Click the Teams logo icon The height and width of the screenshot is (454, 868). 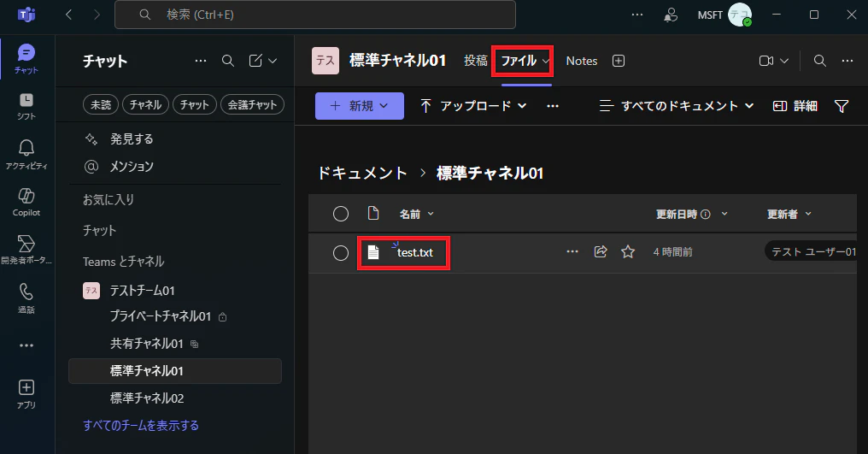click(26, 15)
